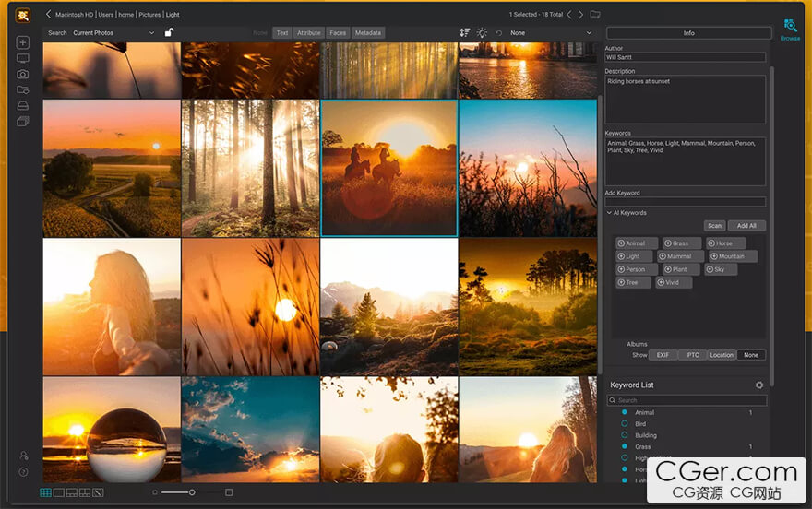Click the add (plus) icon in sidebar

pyautogui.click(x=23, y=42)
